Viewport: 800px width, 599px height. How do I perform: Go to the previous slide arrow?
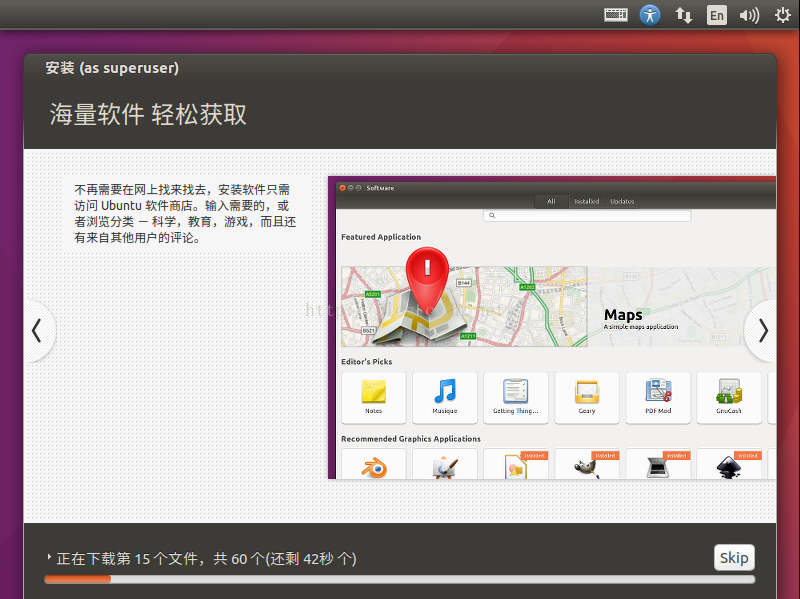pos(37,331)
